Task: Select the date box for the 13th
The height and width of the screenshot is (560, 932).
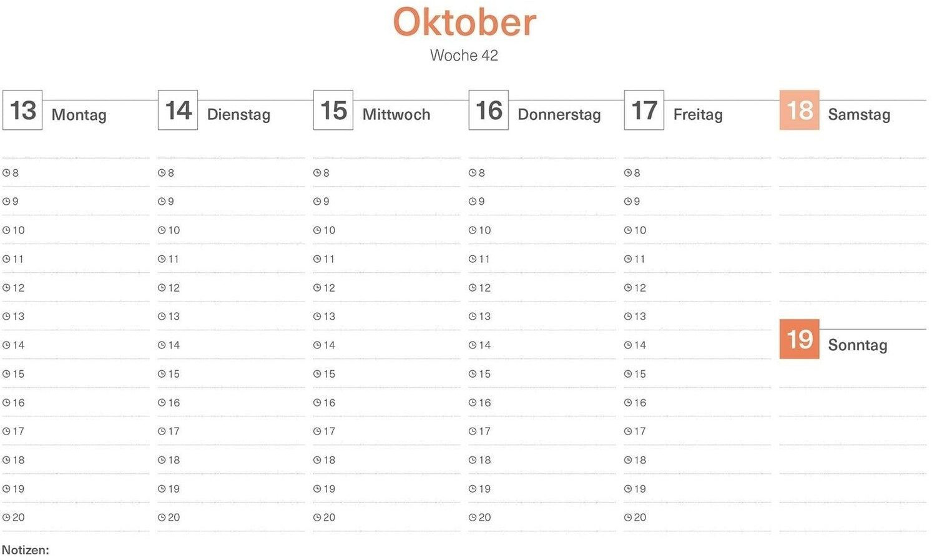Action: point(23,111)
